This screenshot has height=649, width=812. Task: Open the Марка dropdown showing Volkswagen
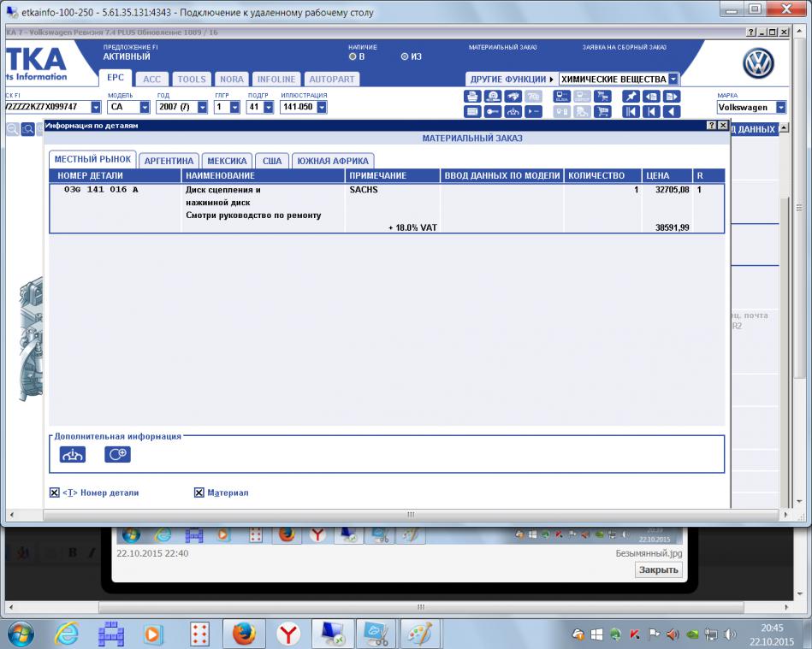[x=781, y=107]
